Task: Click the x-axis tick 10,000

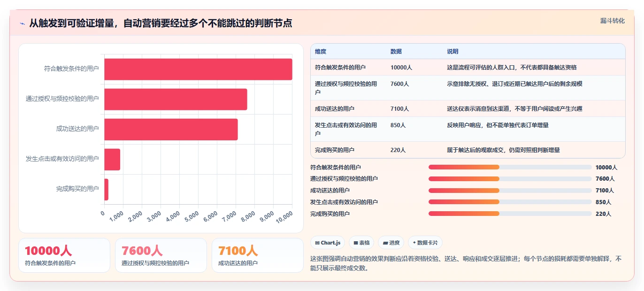Action: [284, 216]
